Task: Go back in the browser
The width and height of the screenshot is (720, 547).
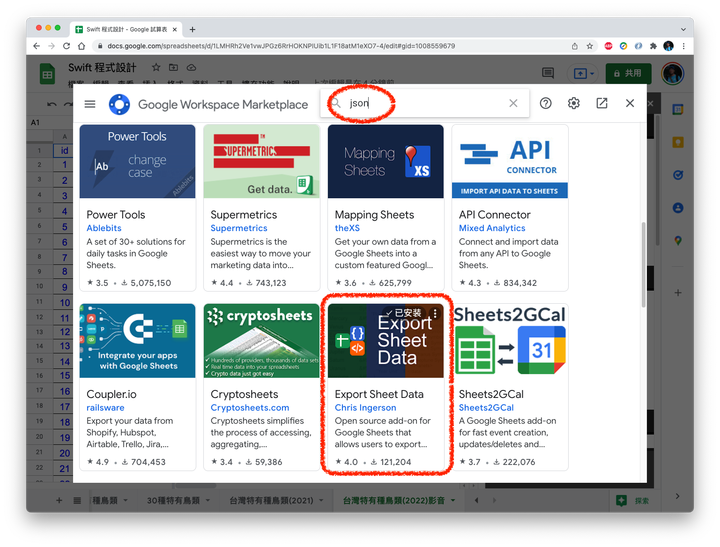Action: click(x=37, y=46)
